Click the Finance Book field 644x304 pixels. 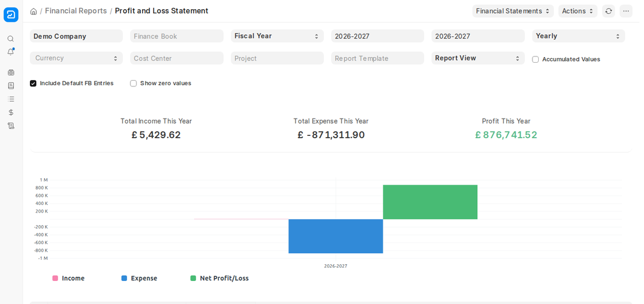177,36
